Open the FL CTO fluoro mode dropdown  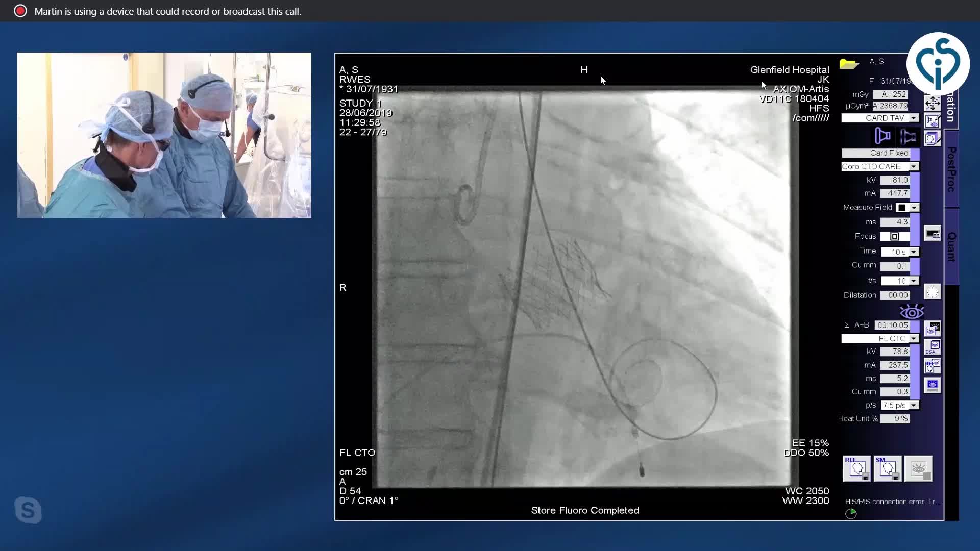914,339
